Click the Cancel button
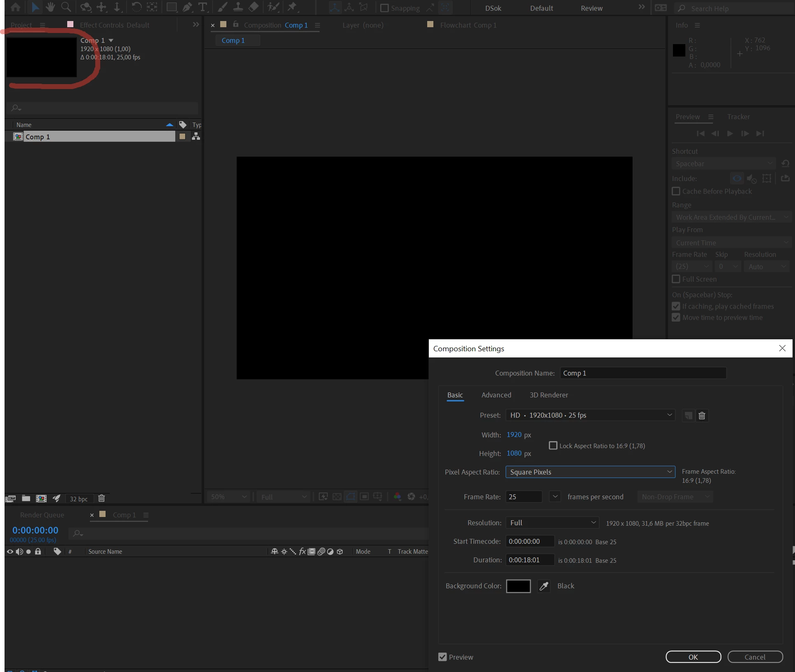The height and width of the screenshot is (672, 795). point(755,657)
